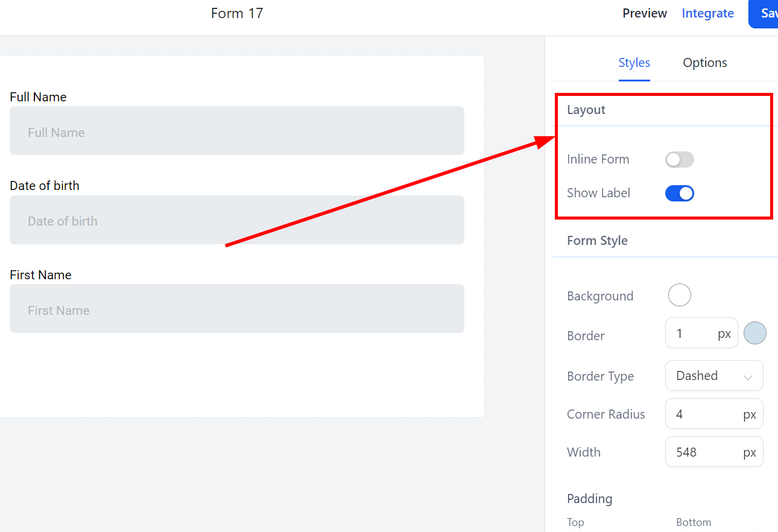Switch to the Styles tab
778x532 pixels.
(x=634, y=63)
